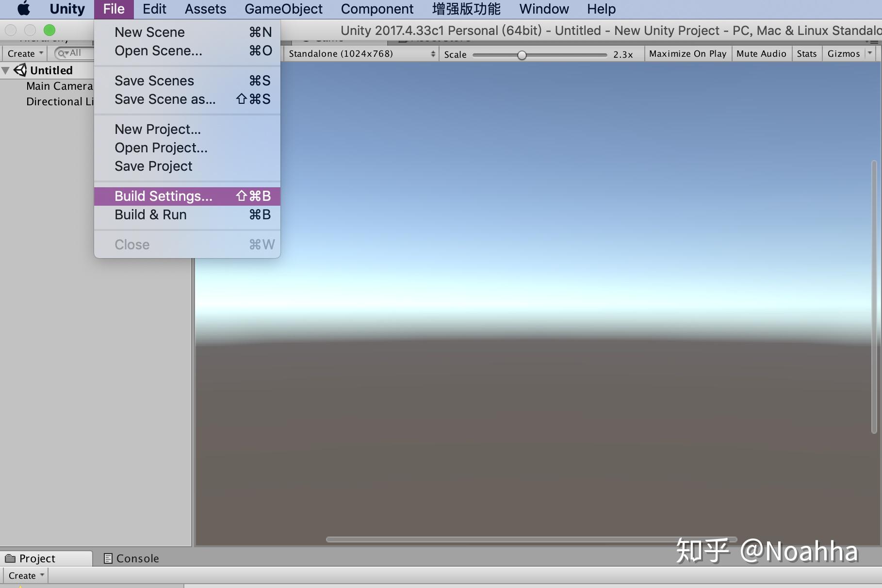The image size is (882, 588).
Task: Click the console icon on the Console tab
Action: 108,558
